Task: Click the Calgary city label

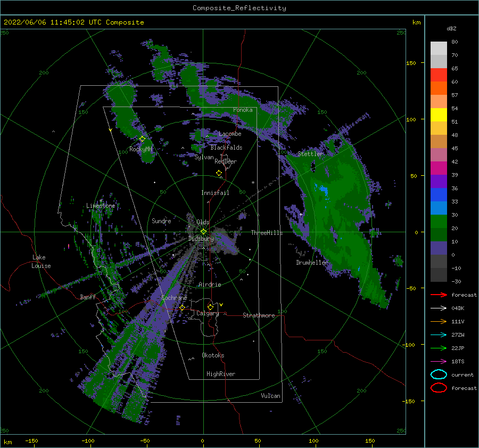Action: pos(208,313)
